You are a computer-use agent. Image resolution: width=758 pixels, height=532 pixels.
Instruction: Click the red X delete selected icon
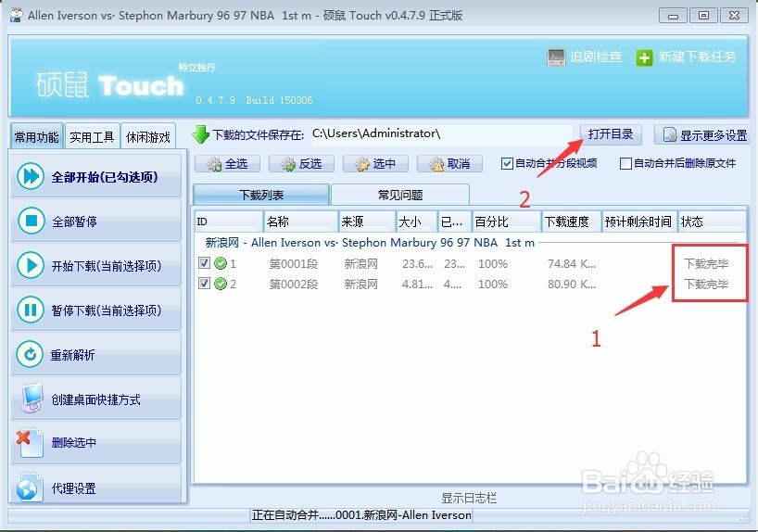point(30,442)
